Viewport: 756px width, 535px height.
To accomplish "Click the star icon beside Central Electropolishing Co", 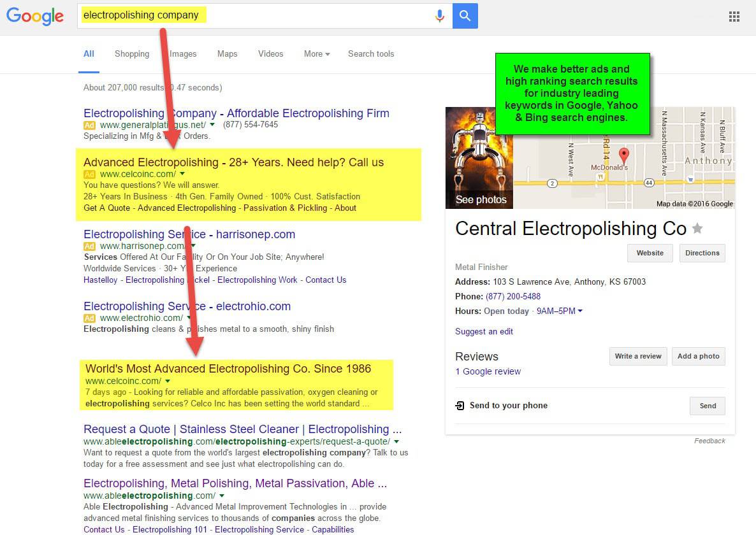I will 697,229.
